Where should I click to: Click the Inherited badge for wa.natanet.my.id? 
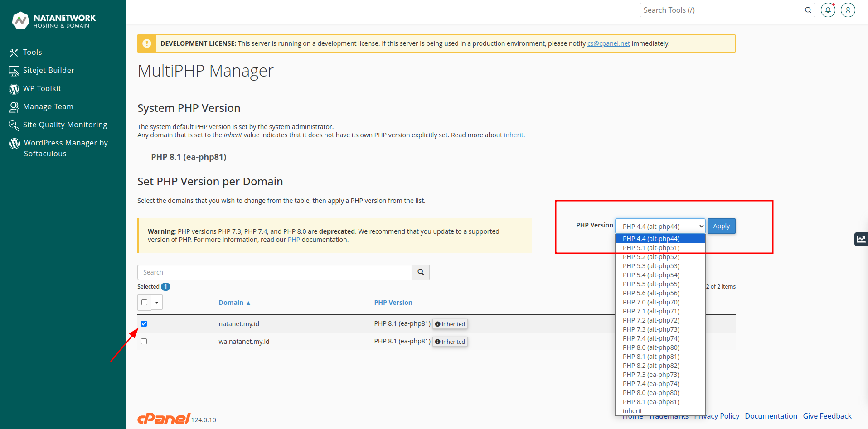click(x=450, y=342)
